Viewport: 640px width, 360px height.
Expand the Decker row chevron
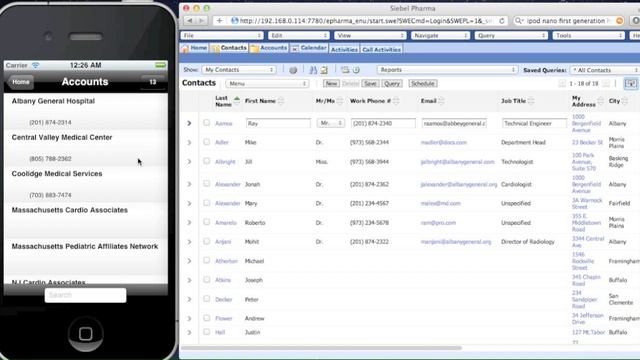pos(189,300)
